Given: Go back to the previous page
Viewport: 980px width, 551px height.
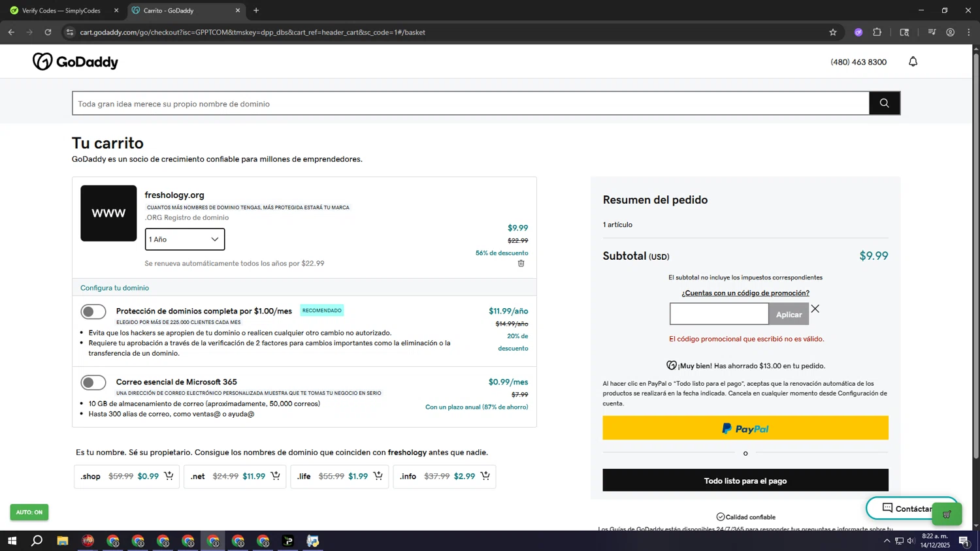Looking at the screenshot, I should (x=11, y=32).
